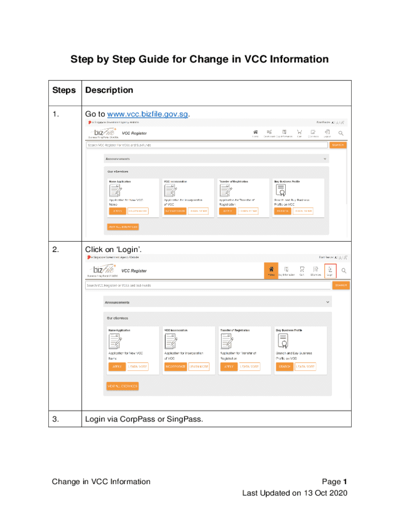Click the Transfer of Registration icon in step 1
Viewport: 400px width, 532px height.
226,191
